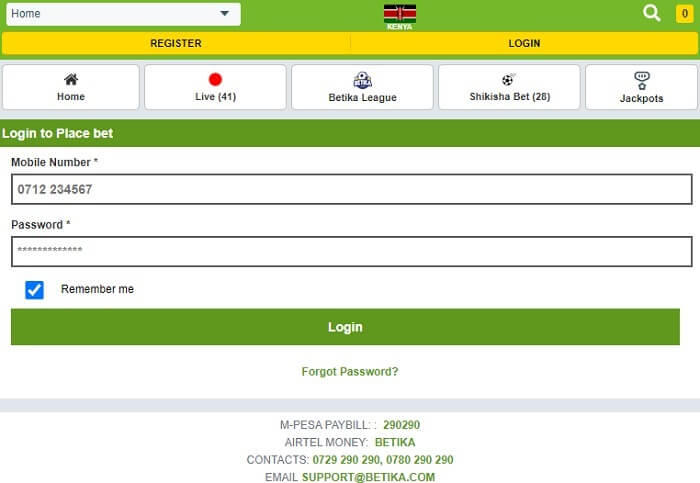The height and width of the screenshot is (483, 700).
Task: Open the search magnifier icon
Action: pos(651,13)
